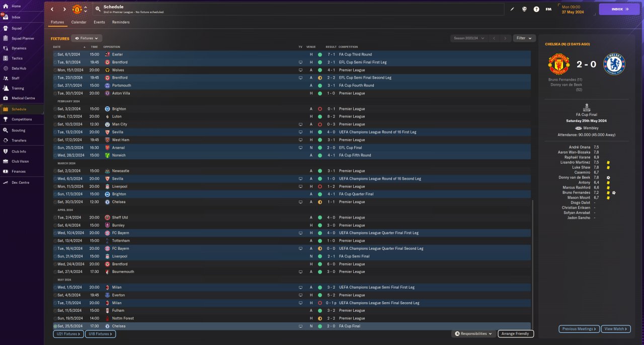This screenshot has height=345, width=644.
Task: Go to previous season with left arrow
Action: tap(495, 38)
